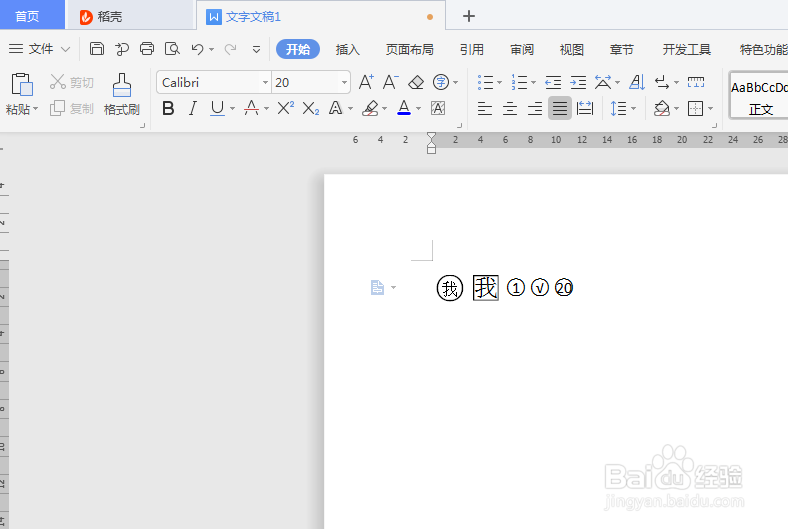Switch to the 审阅 Review tab
Image resolution: width=788 pixels, height=529 pixels.
522,49
